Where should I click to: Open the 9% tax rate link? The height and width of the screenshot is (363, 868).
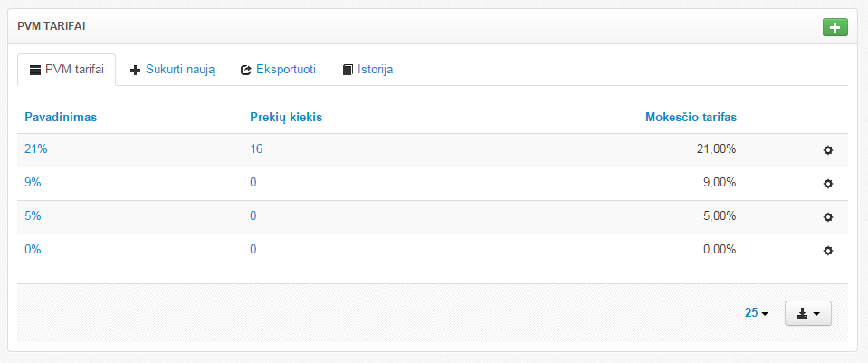(33, 183)
